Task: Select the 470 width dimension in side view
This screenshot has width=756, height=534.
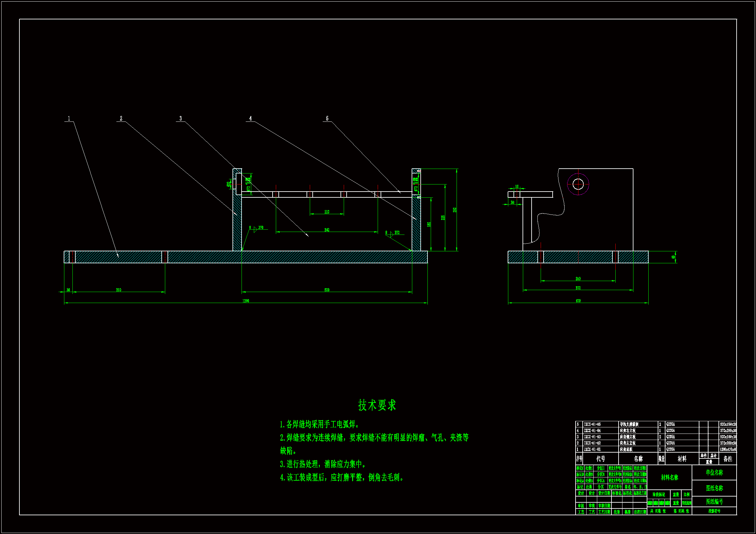Action: pyautogui.click(x=578, y=301)
